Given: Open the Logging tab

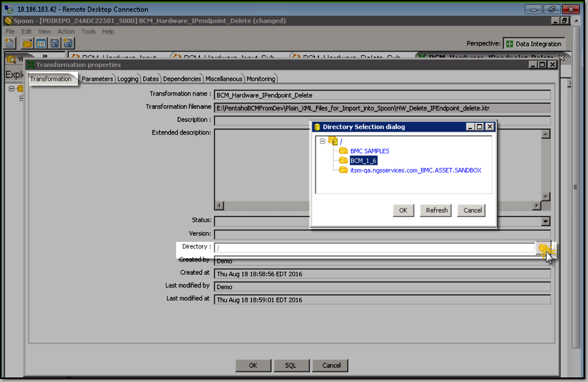Looking at the screenshot, I should pyautogui.click(x=128, y=79).
